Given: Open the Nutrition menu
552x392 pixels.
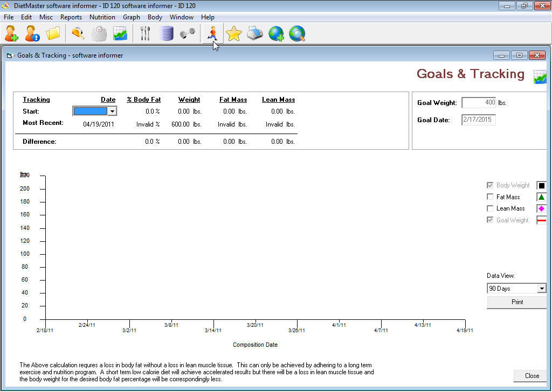Looking at the screenshot, I should pyautogui.click(x=102, y=17).
